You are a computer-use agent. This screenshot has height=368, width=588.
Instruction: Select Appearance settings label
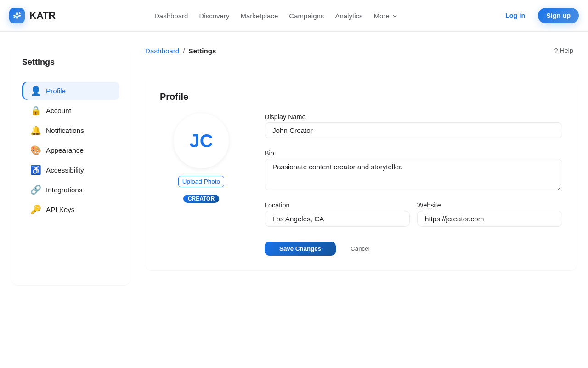pos(65,150)
